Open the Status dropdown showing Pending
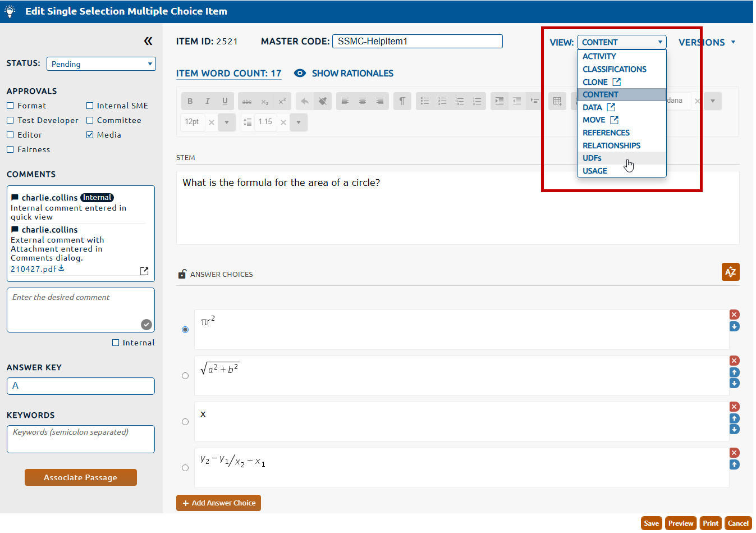This screenshot has width=756, height=533. click(101, 64)
